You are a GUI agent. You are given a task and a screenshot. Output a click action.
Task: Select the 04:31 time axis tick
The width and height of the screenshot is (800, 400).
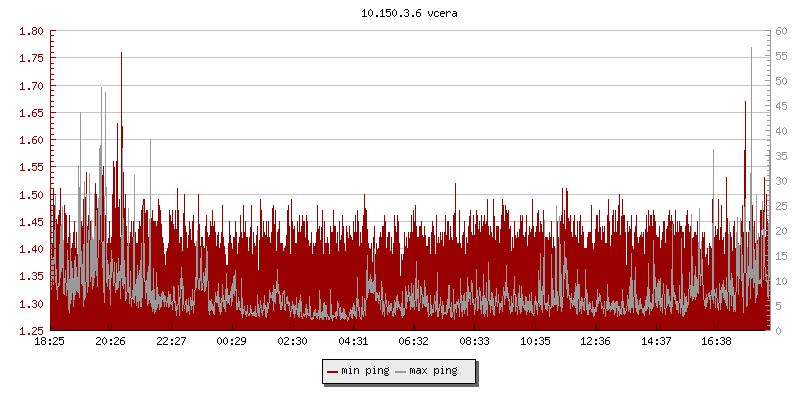click(x=353, y=341)
